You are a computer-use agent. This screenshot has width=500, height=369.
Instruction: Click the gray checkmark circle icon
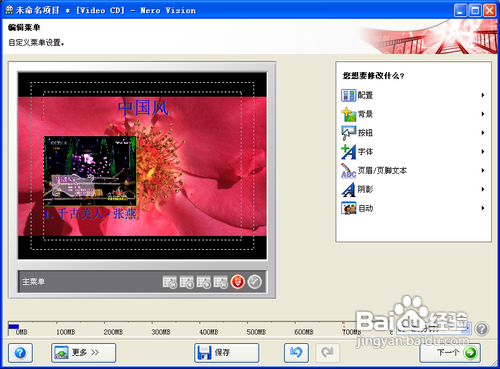point(255,282)
